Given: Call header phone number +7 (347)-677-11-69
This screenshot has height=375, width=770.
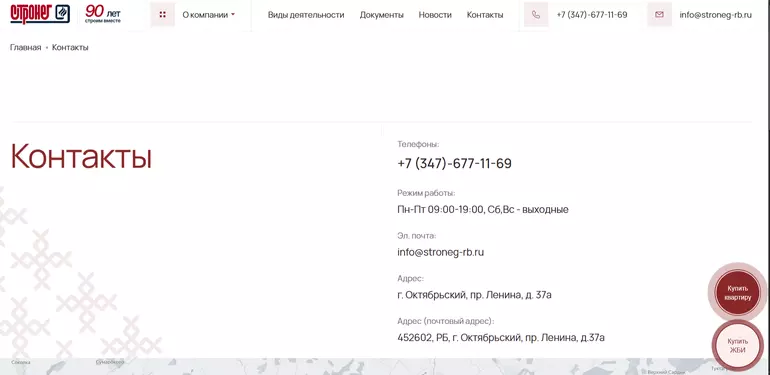Looking at the screenshot, I should 592,15.
